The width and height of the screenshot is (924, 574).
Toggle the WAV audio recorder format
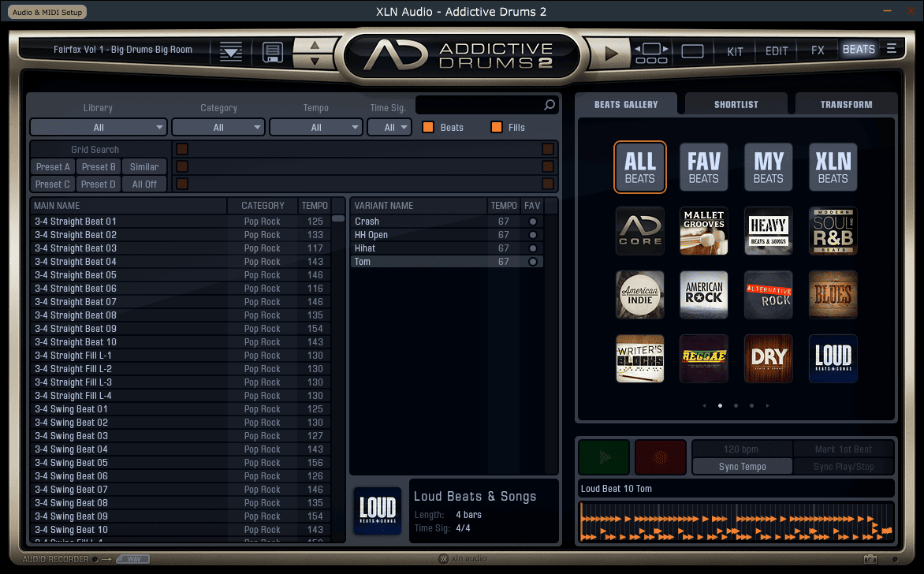133,559
